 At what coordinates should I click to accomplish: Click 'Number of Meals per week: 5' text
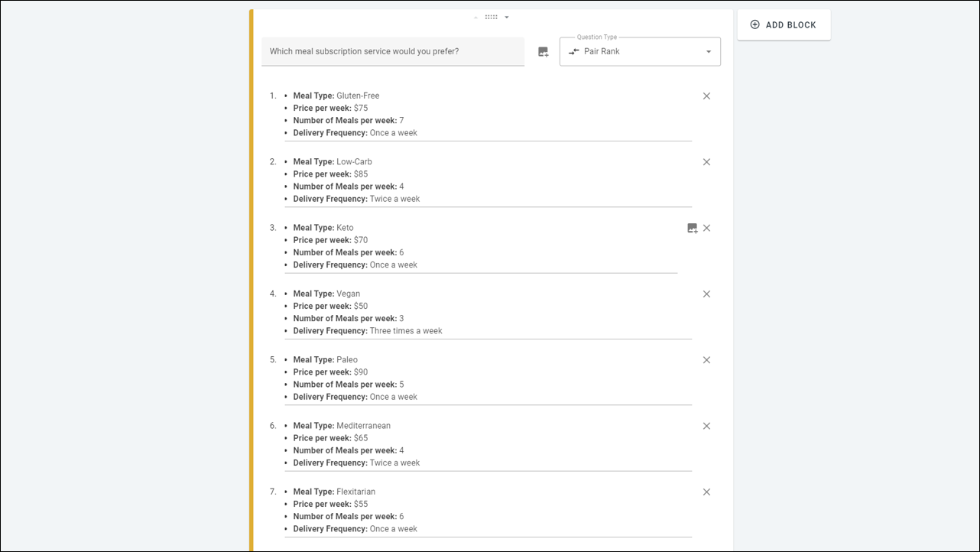point(349,385)
